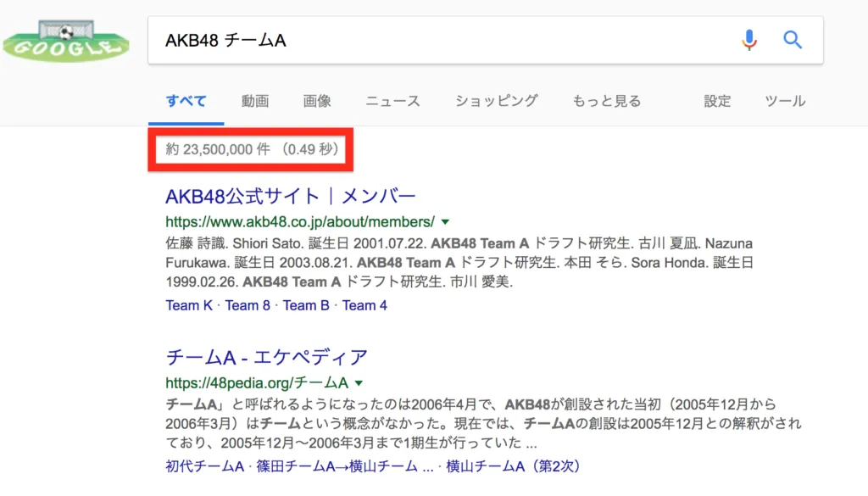Click the akb48.co.jp/about/members URL
This screenshot has width=868, height=496.
tap(300, 222)
